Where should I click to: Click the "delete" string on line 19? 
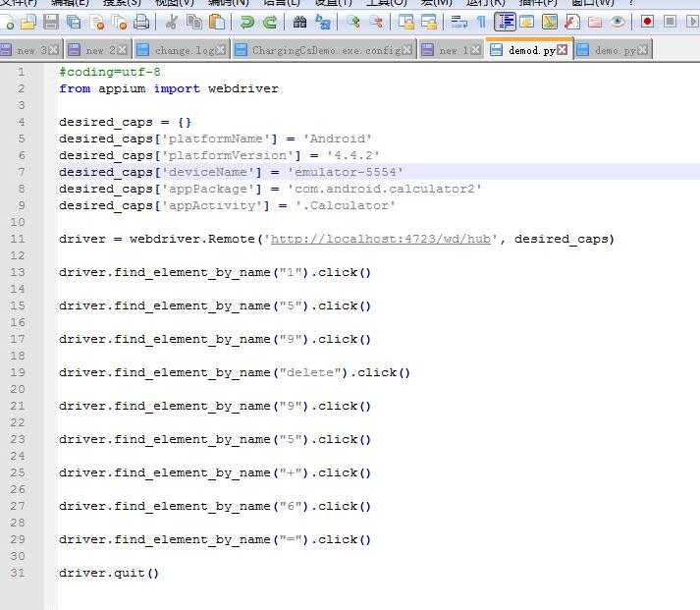(x=310, y=372)
